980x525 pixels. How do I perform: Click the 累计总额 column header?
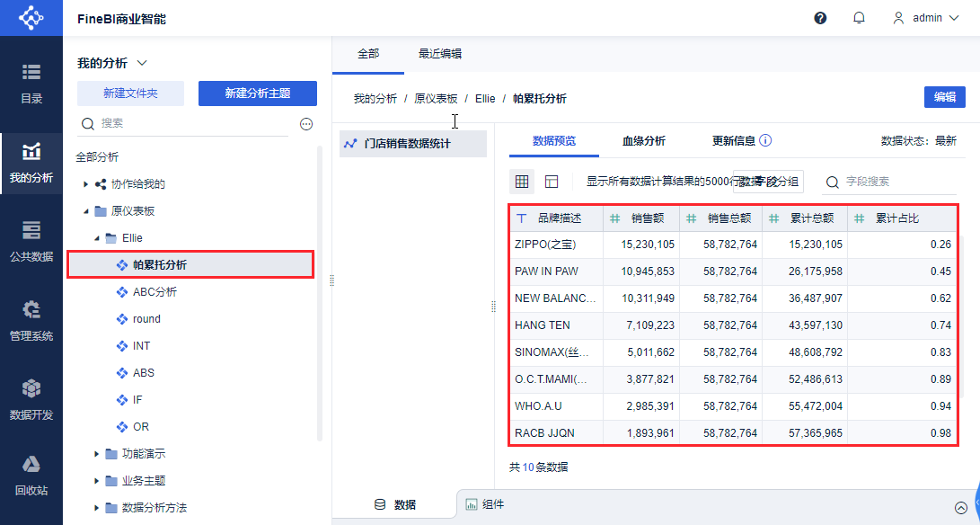(x=805, y=218)
